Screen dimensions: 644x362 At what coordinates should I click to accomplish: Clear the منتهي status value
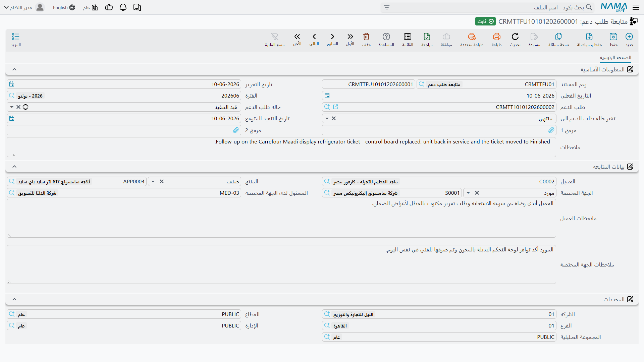click(334, 118)
